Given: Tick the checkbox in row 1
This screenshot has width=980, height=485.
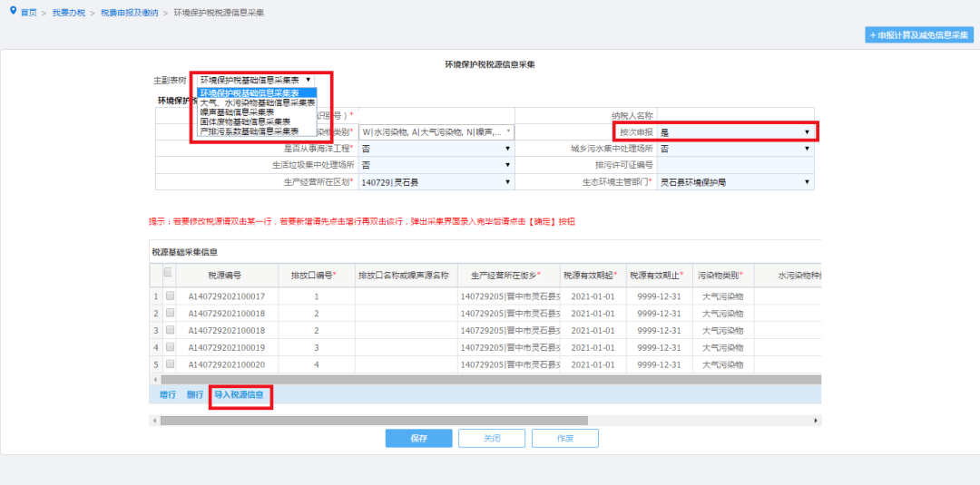Looking at the screenshot, I should [170, 296].
